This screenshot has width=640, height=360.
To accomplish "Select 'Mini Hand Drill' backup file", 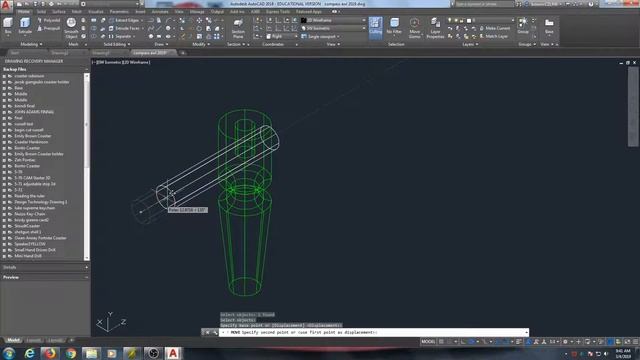I will [28, 256].
